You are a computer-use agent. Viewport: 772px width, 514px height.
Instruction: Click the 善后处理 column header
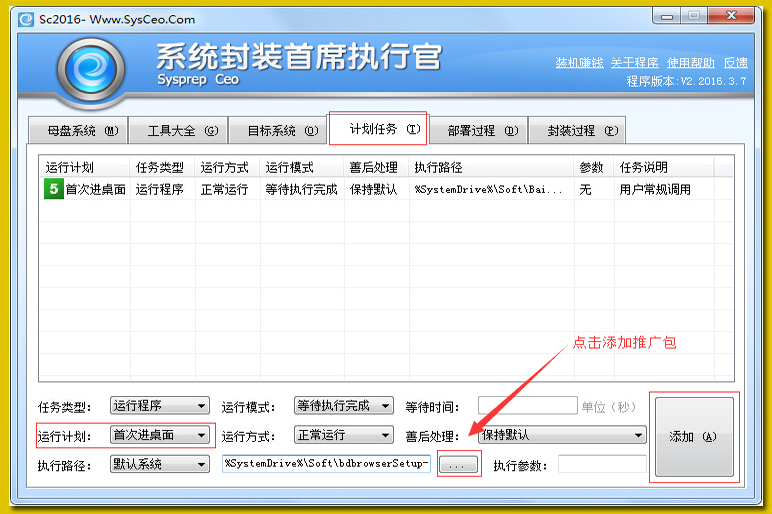tap(376, 167)
